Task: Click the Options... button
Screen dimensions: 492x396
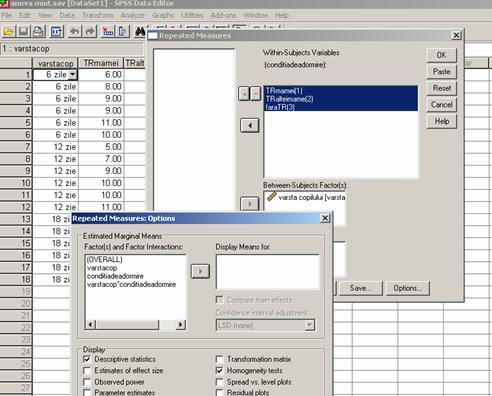Action: [x=408, y=288]
